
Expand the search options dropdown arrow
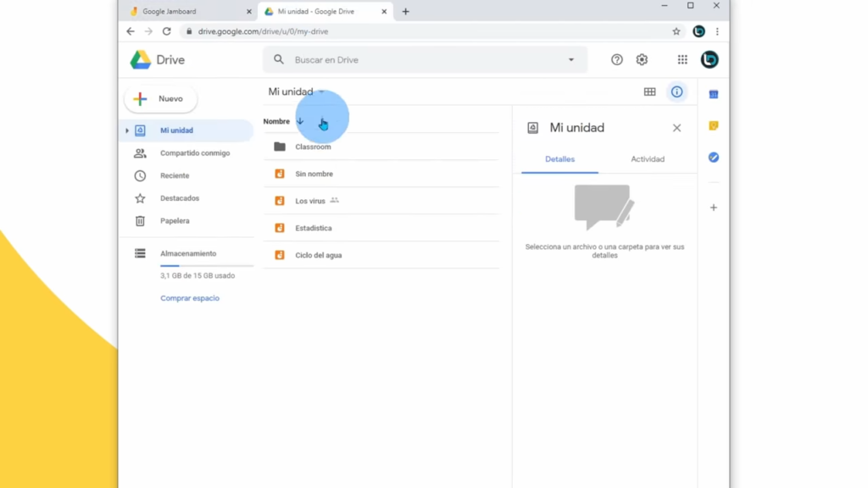pyautogui.click(x=571, y=60)
